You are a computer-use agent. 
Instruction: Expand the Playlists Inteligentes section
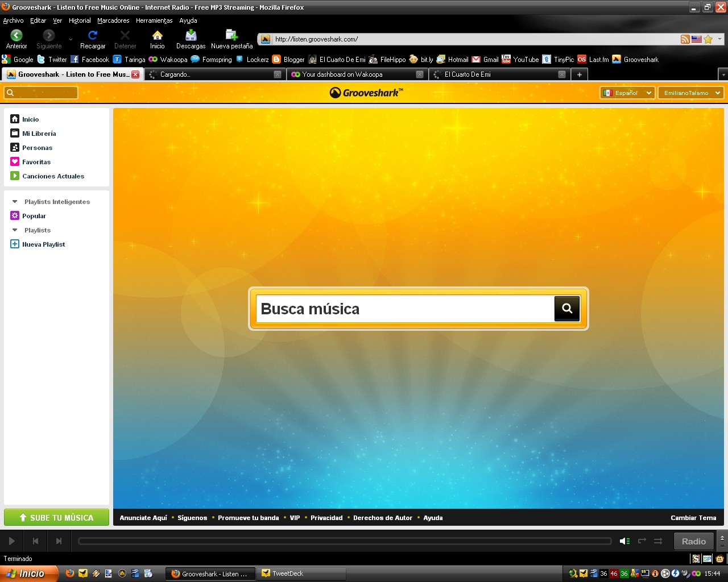coord(15,201)
